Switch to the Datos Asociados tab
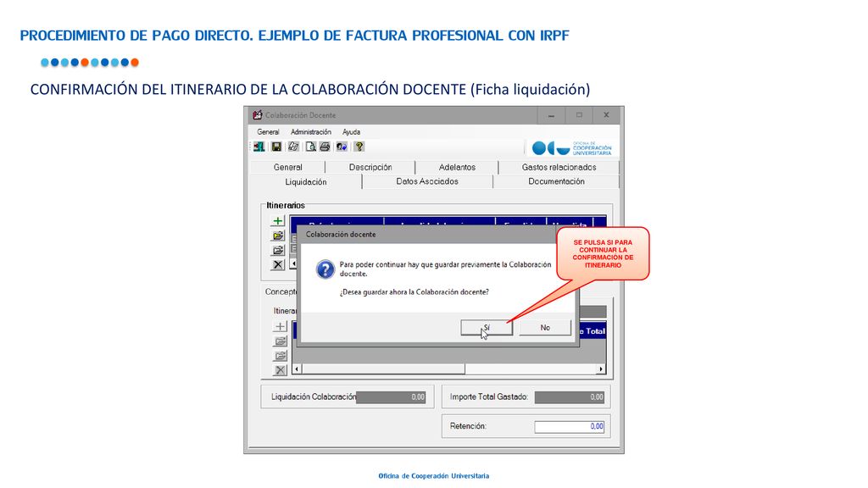The image size is (868, 488). 427,181
